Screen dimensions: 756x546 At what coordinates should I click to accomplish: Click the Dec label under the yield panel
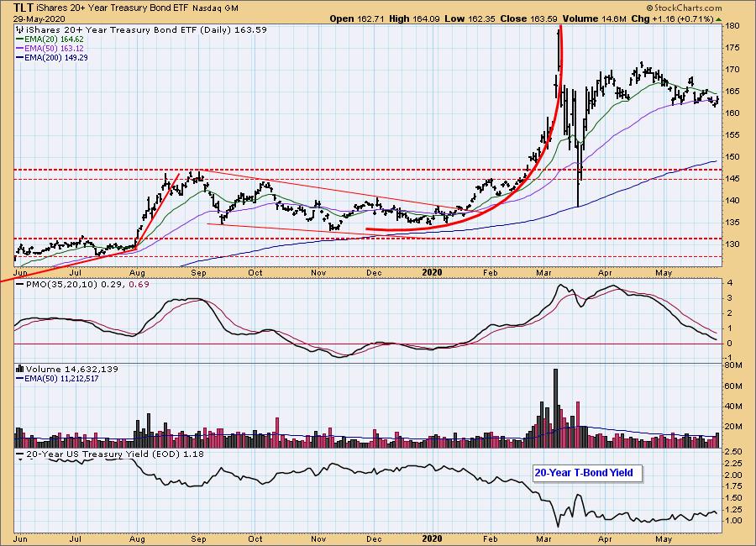point(374,538)
